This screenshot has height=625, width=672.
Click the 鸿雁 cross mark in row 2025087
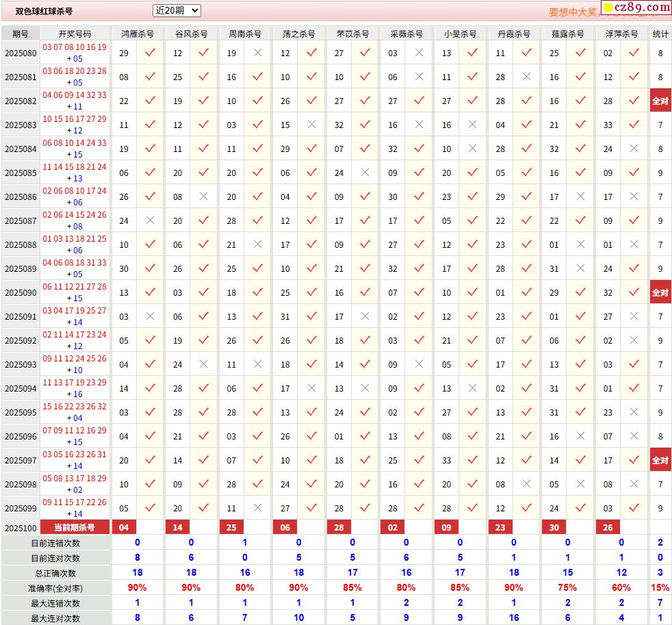(x=150, y=220)
